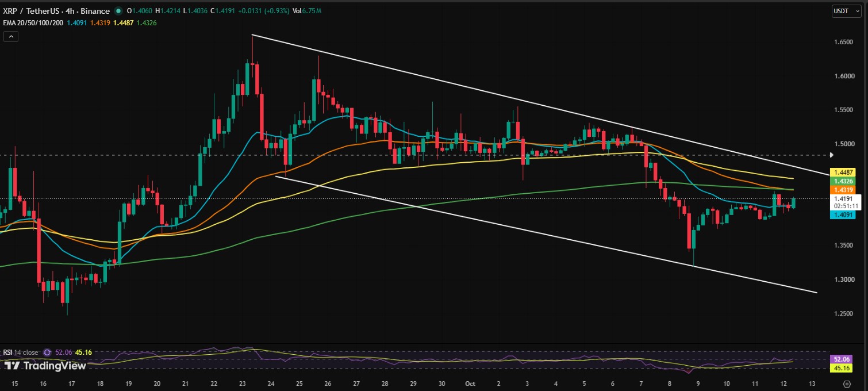Select the EMA 20/50/100/200 indicator label
The width and height of the screenshot is (868, 391).
[x=34, y=22]
